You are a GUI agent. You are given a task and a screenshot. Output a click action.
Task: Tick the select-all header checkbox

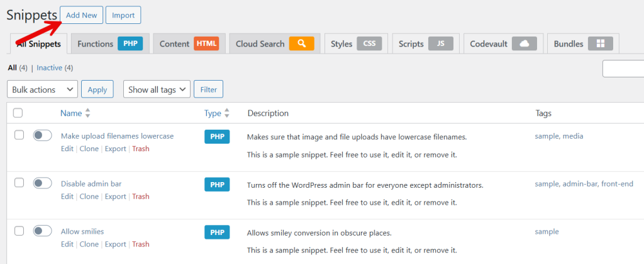[18, 113]
